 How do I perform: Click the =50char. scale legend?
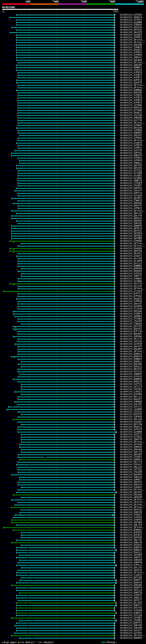tap(109, 642)
